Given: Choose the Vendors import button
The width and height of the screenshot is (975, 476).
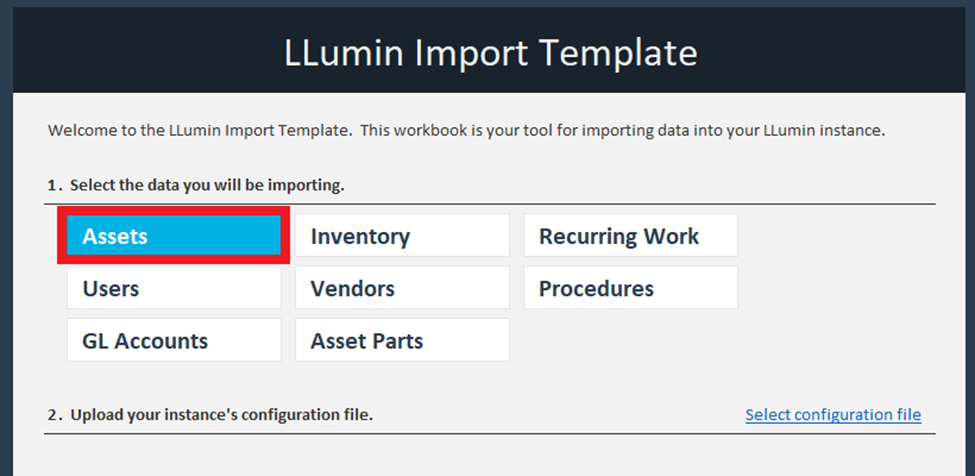Looking at the screenshot, I should 402,289.
